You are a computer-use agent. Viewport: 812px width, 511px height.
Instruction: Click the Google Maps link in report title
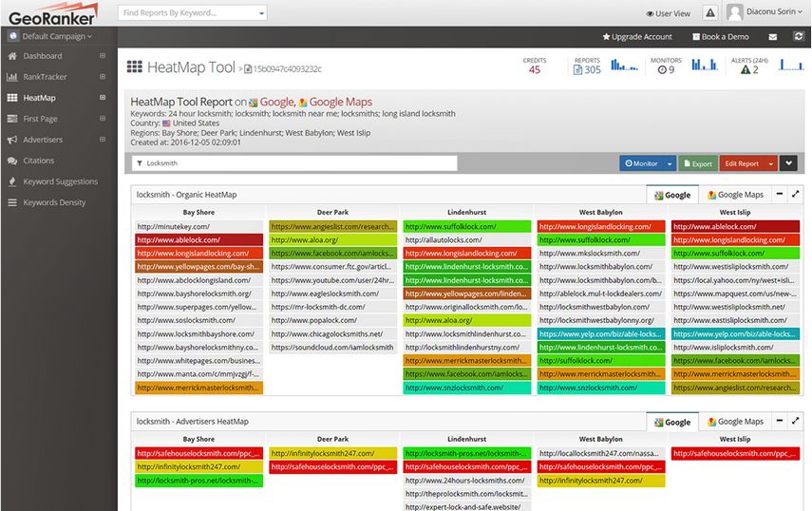click(340, 102)
